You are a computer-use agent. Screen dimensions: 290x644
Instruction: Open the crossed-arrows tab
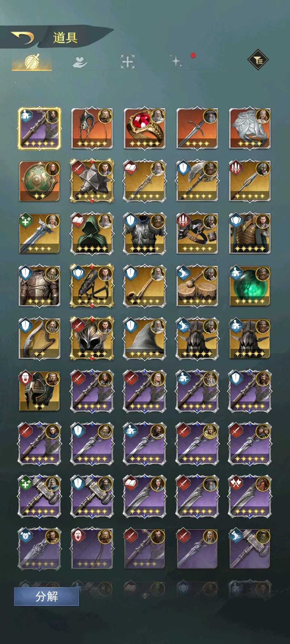[x=128, y=61]
